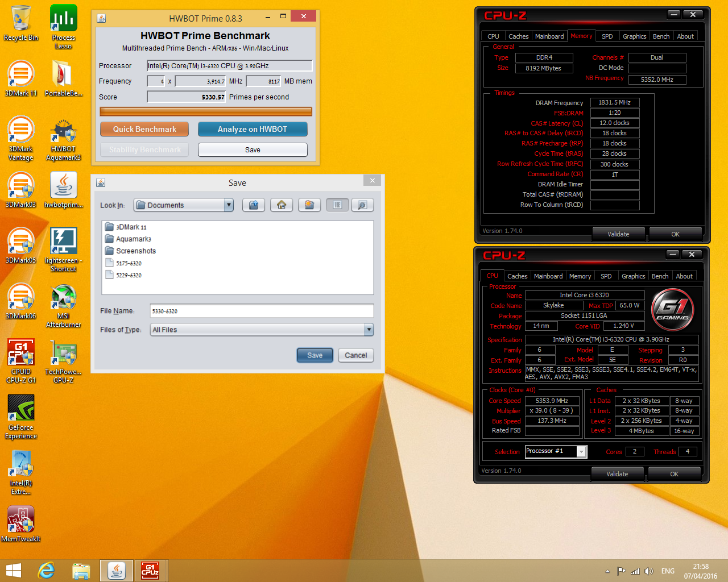
Task: Launch GeForce Experience desktop icon
Action: coord(21,417)
